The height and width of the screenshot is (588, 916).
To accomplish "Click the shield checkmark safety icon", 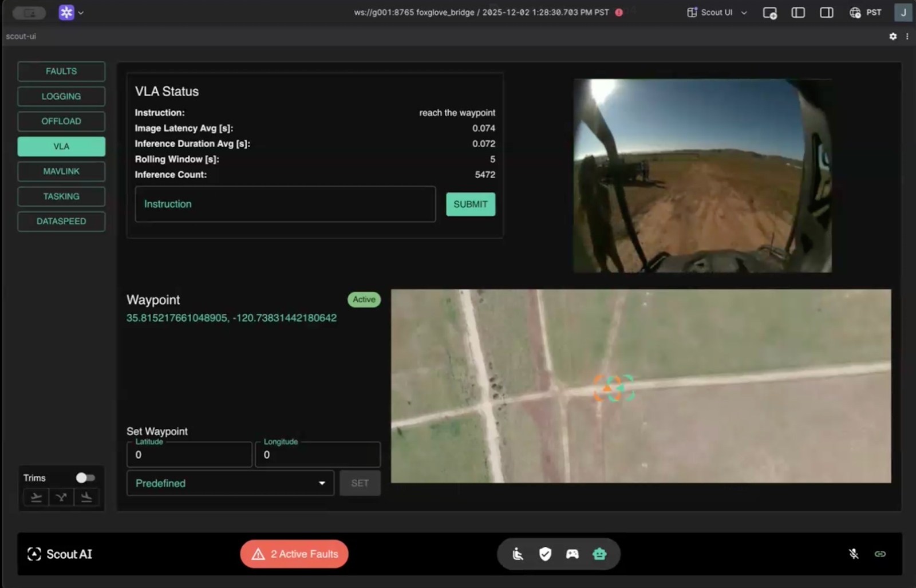I will (x=545, y=554).
